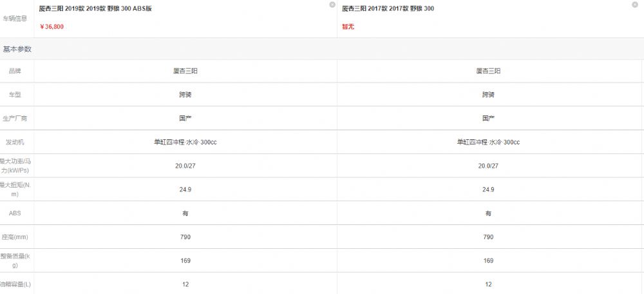The width and height of the screenshot is (644, 294).
Task: Open the 2019款 野狼 300 ABS版 title link
Action: pos(95,8)
